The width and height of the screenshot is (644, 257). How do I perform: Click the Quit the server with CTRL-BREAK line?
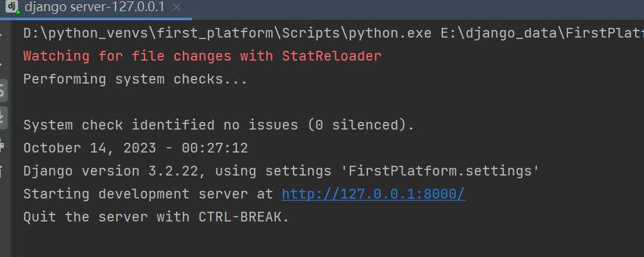pyautogui.click(x=156, y=217)
